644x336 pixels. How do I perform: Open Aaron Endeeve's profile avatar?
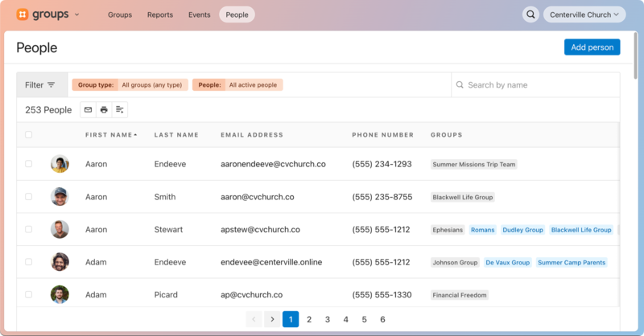(60, 164)
